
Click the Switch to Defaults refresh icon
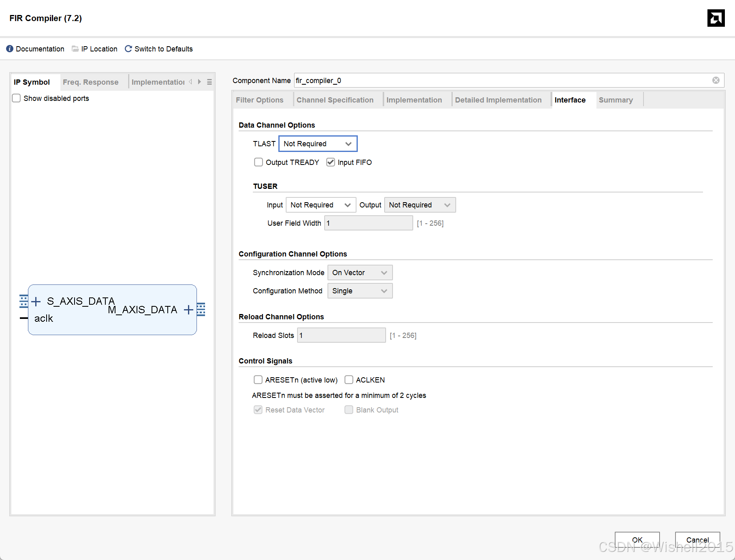click(x=128, y=49)
